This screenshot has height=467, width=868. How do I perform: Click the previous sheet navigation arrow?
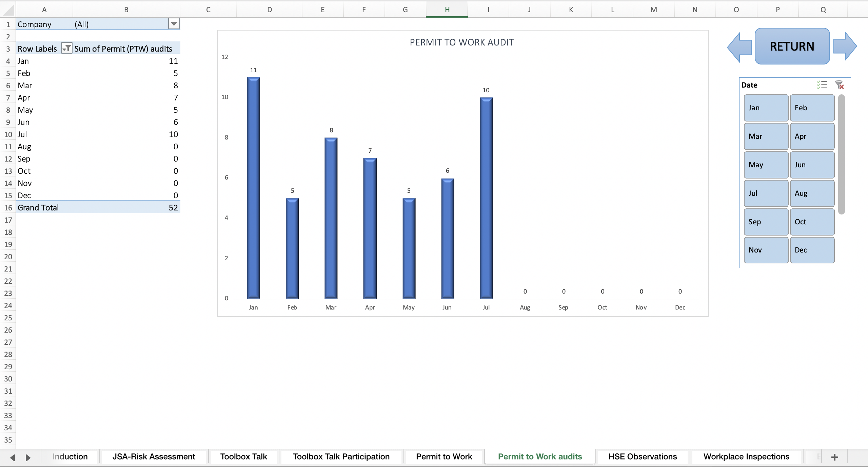click(12, 457)
